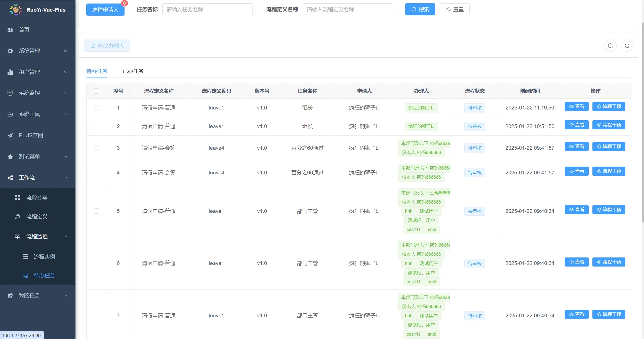Focus the 流程定义名称 input field
644x339 pixels.
tap(348, 10)
